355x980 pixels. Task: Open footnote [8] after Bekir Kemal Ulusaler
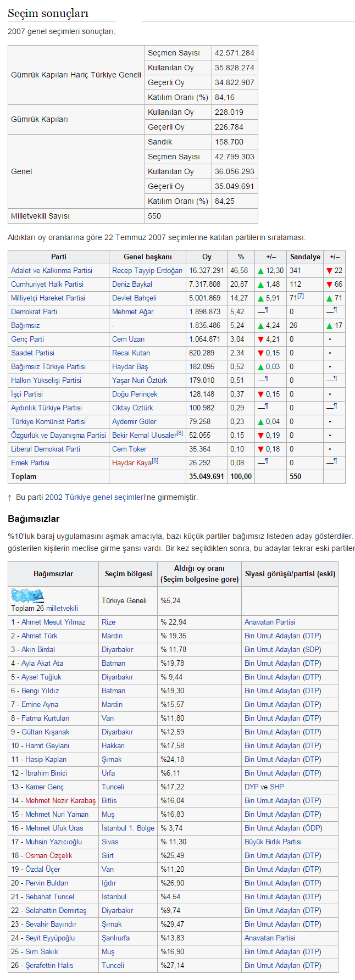[180, 434]
